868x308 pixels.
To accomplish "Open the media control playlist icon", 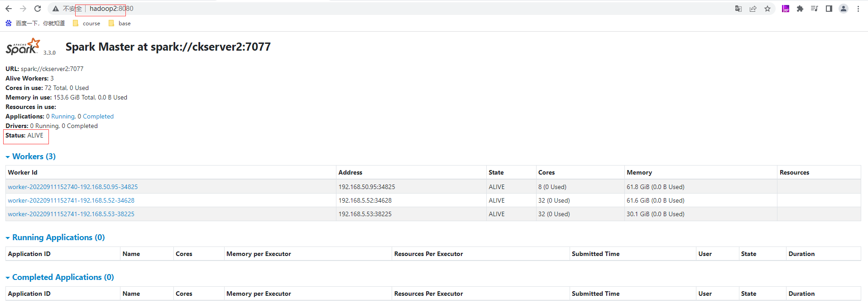I will 815,9.
